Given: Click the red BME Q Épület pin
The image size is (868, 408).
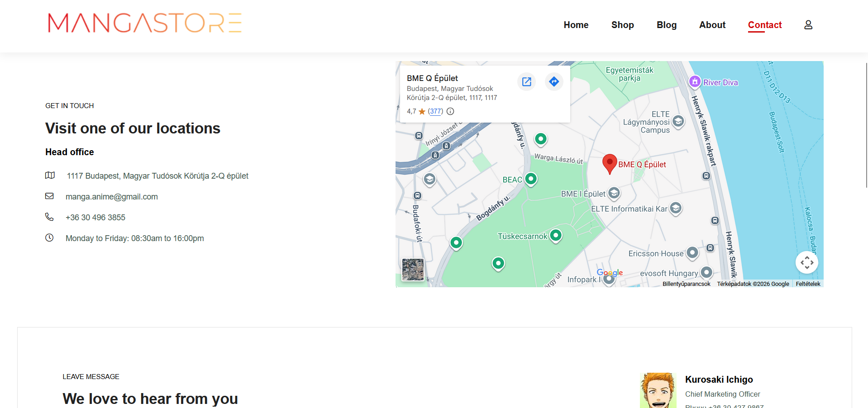Looking at the screenshot, I should (x=610, y=163).
